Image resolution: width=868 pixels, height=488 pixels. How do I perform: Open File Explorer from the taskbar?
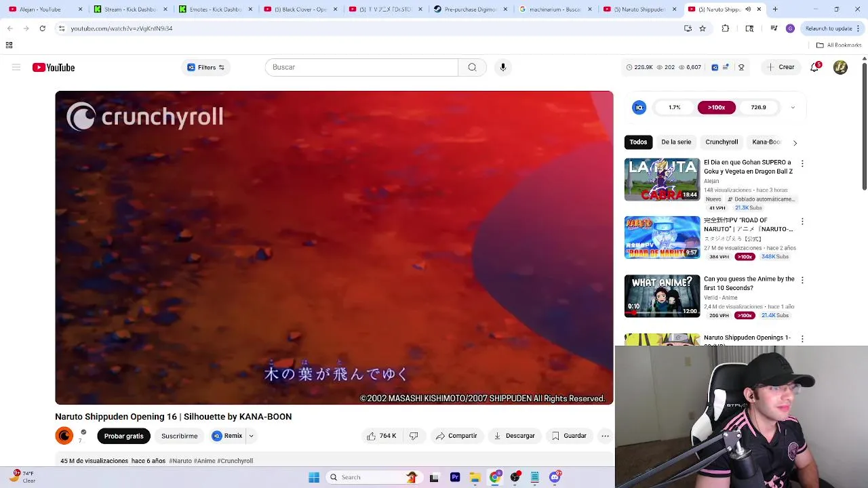coord(475,477)
